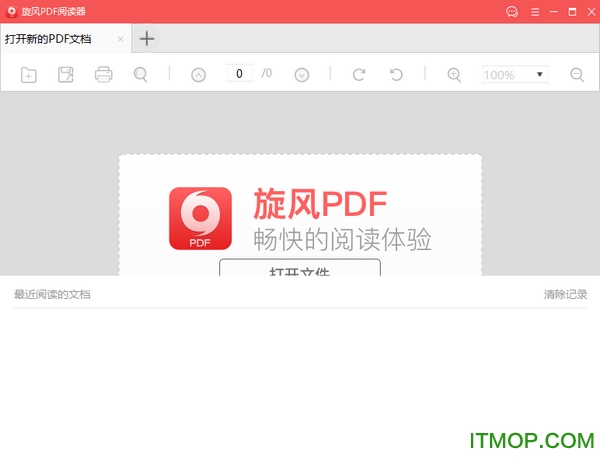Click the 最近阅读的文档 heading
Screen dimensions: 600x466
52,294
